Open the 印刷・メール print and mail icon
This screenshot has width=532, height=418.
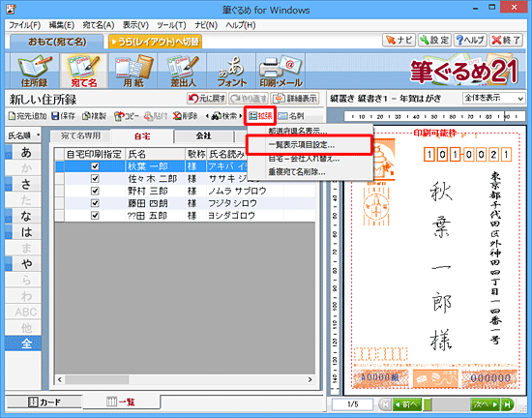[281, 71]
